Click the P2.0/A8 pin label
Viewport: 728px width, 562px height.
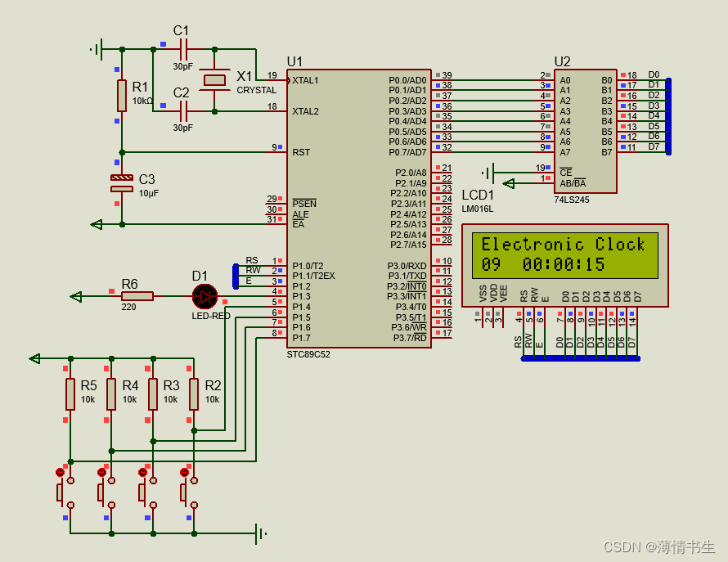[411, 173]
